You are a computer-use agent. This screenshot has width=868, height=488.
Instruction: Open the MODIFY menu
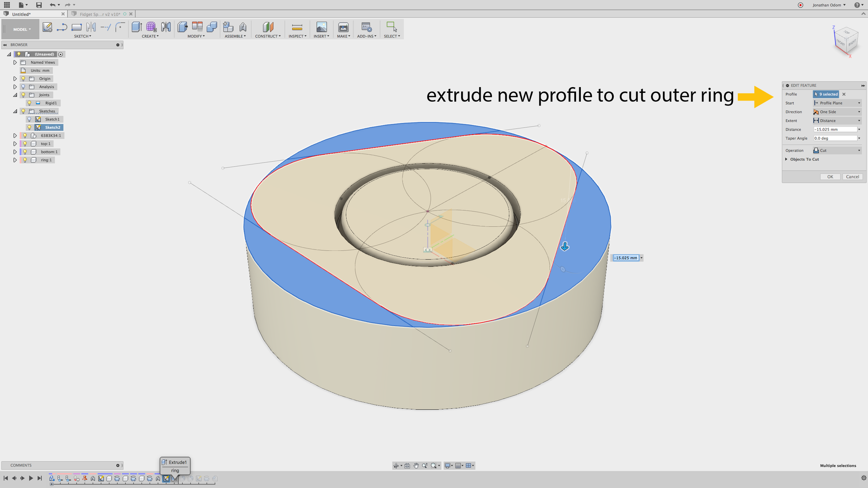(196, 36)
